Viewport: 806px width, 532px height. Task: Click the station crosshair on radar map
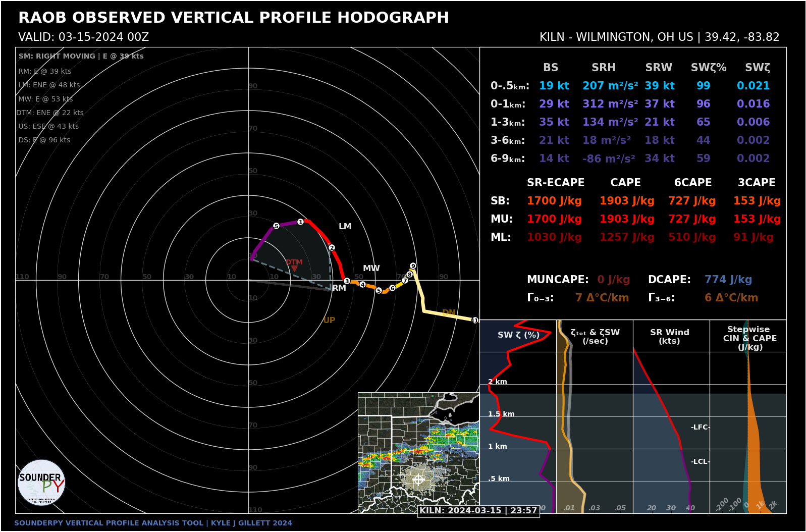[418, 479]
